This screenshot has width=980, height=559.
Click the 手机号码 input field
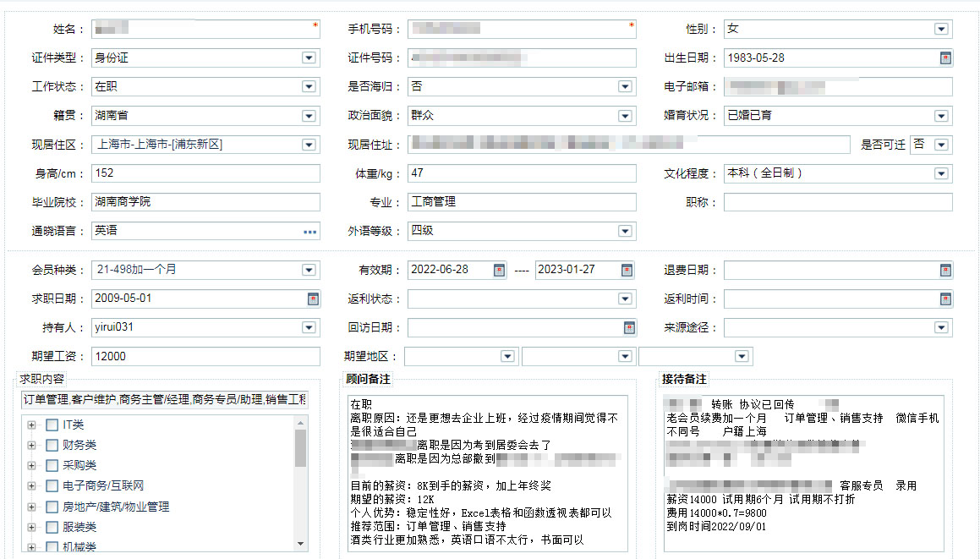[x=522, y=29]
